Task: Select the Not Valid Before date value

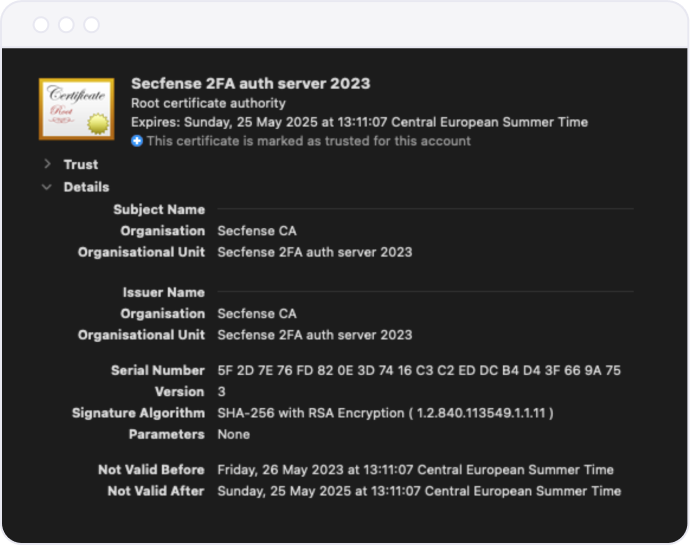Action: point(415,470)
